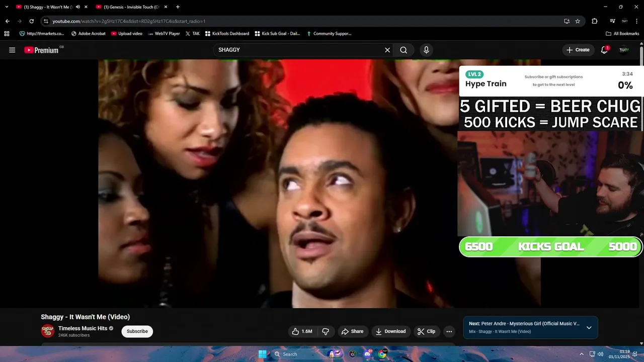Clear the SHAGGY search text
Screen dimensions: 644x362
(x=387, y=50)
